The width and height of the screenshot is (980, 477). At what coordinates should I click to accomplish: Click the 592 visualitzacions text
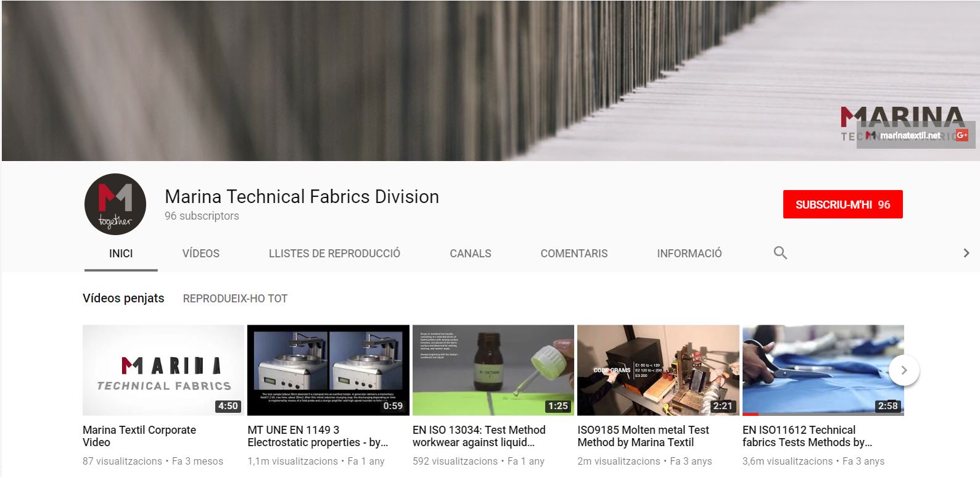pyautogui.click(x=455, y=462)
